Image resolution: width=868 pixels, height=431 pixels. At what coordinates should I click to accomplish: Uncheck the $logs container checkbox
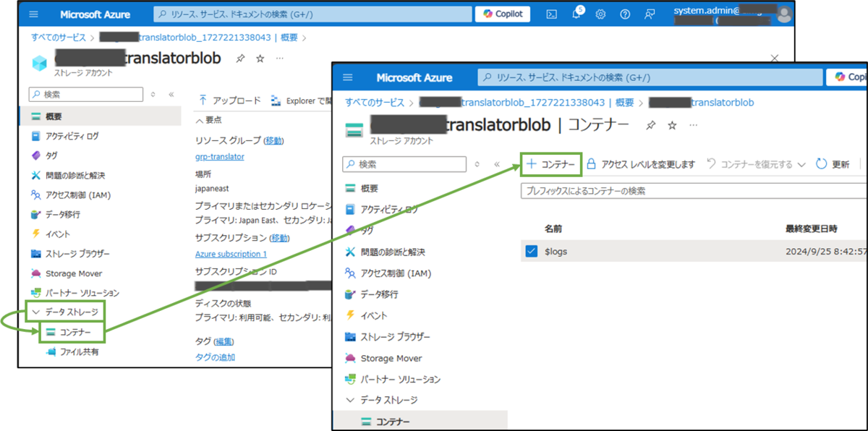point(532,251)
